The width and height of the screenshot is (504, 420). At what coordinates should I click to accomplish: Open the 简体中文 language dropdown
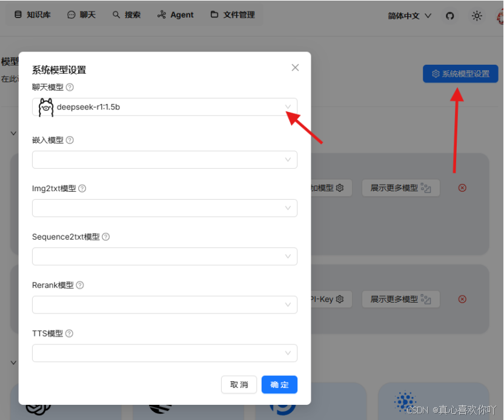click(409, 16)
